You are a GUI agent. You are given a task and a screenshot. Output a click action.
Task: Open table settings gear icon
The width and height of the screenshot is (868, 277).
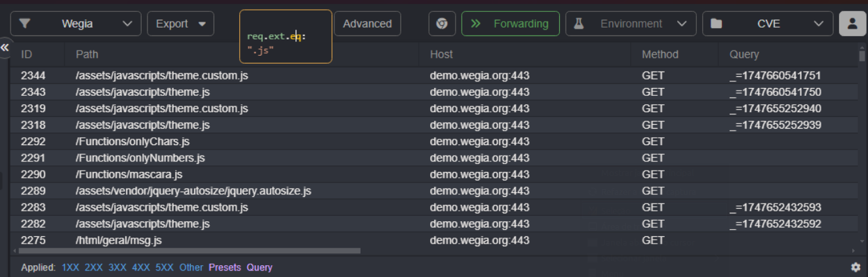point(856,267)
